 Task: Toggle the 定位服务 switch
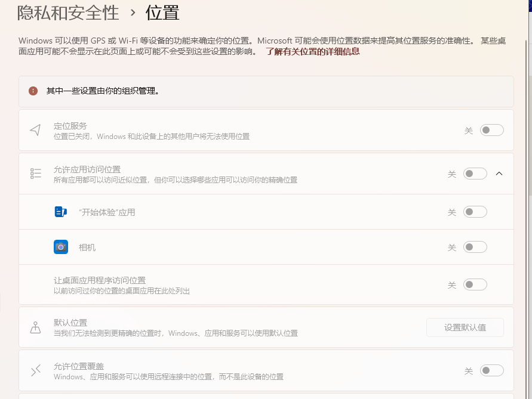point(491,130)
